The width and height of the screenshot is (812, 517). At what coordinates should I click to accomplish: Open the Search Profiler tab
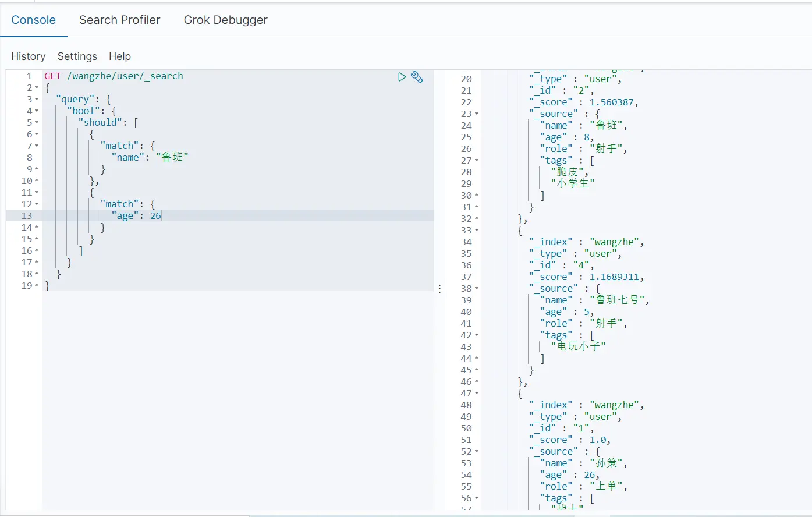tap(120, 20)
